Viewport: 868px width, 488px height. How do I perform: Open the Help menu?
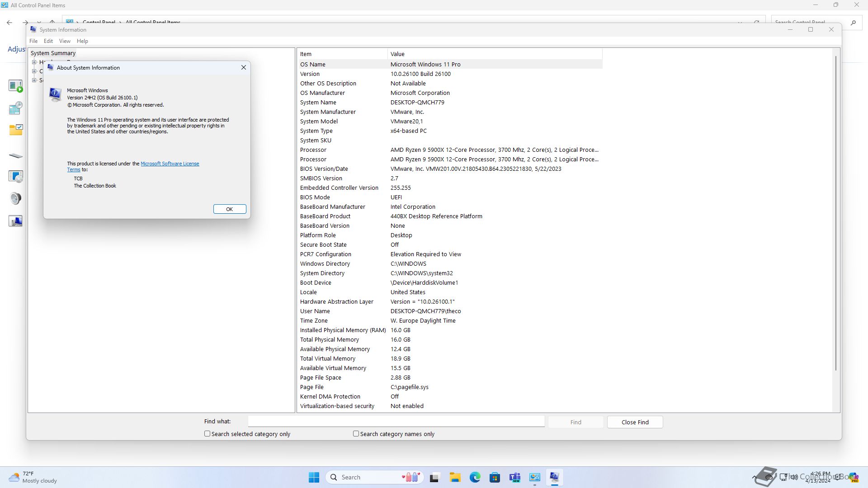[x=82, y=41]
